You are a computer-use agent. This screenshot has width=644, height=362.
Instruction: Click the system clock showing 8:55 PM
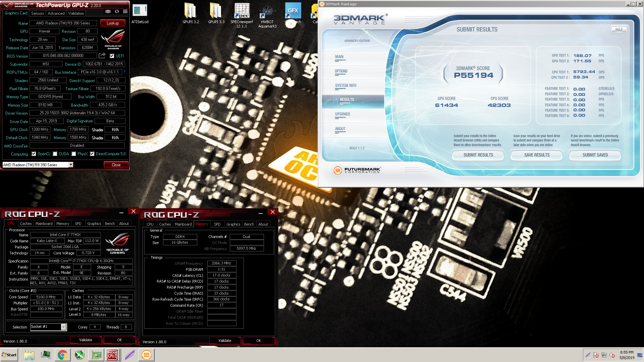tap(627, 355)
